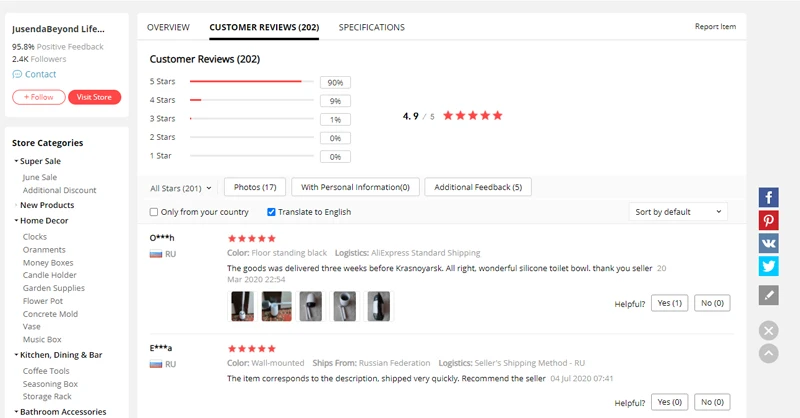Click the 5 Stars rating bar
This screenshot has height=418, width=800.
pos(250,82)
